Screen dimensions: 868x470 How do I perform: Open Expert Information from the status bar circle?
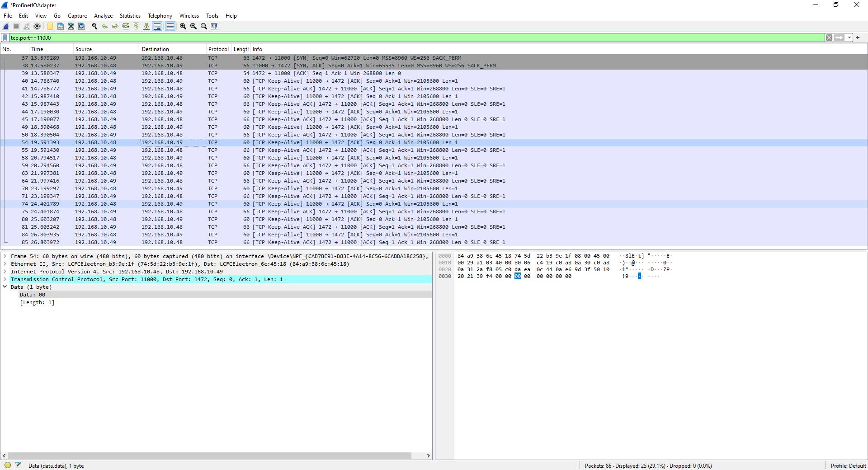click(x=8, y=465)
